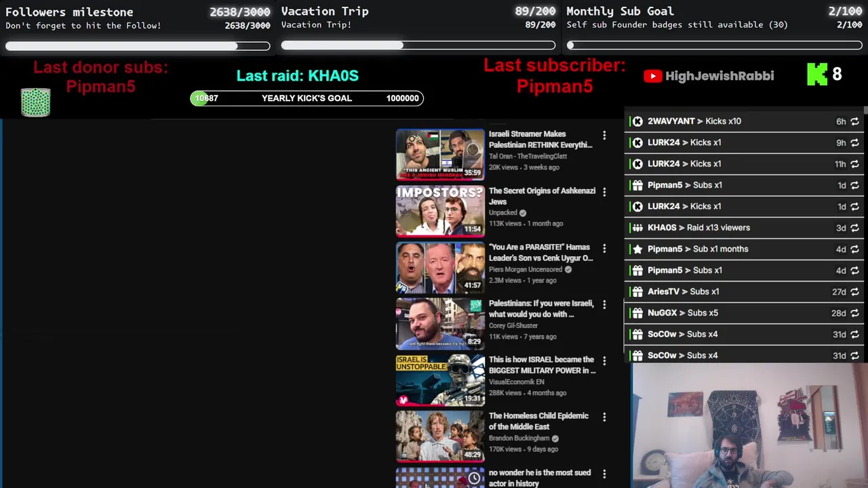Click "Self sub Founder badges still available (30)" text
868x488 pixels.
[677, 25]
